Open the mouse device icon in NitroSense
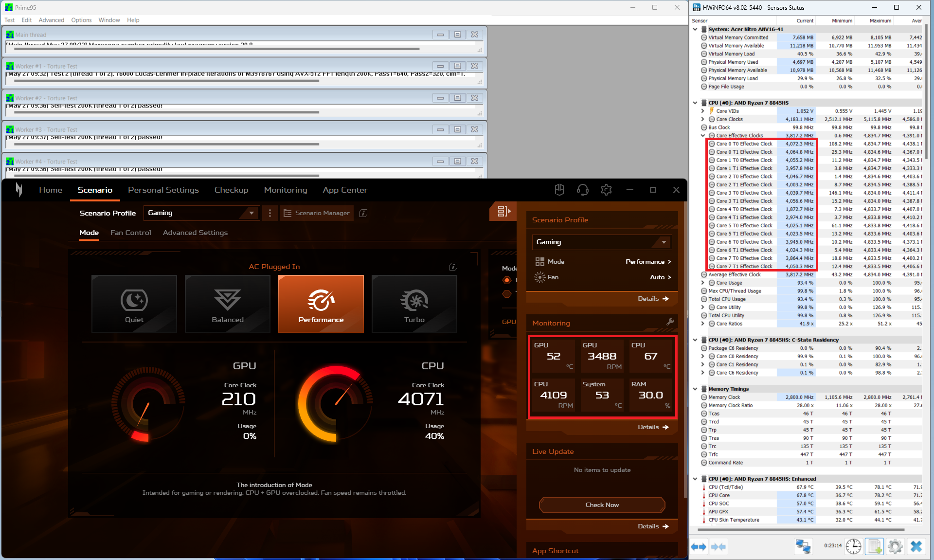This screenshot has height=560, width=934. click(559, 190)
